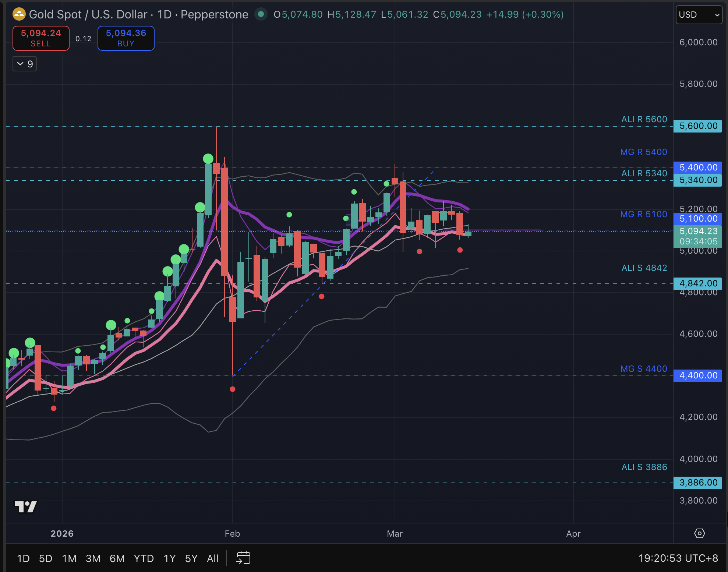This screenshot has height=572, width=728.
Task: Select the ALI R 5600 horizontal line label
Action: click(644, 119)
